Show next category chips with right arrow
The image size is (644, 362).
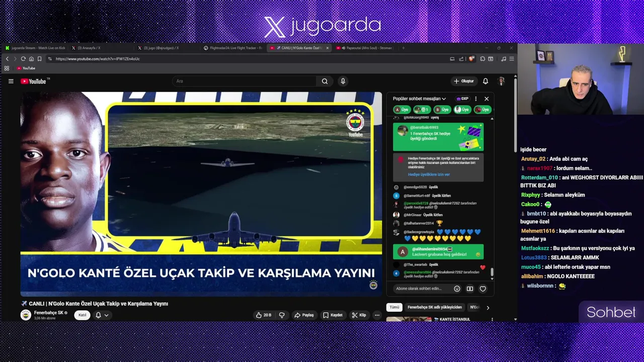(x=488, y=307)
